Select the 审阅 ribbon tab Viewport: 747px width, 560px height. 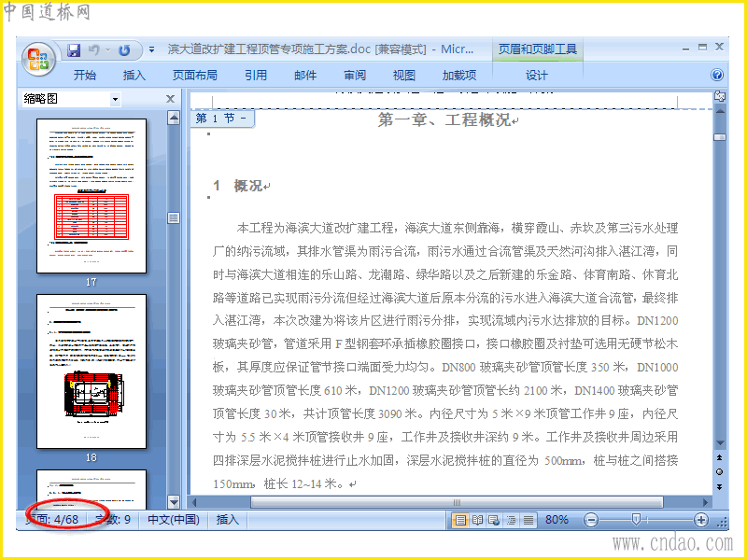(355, 76)
